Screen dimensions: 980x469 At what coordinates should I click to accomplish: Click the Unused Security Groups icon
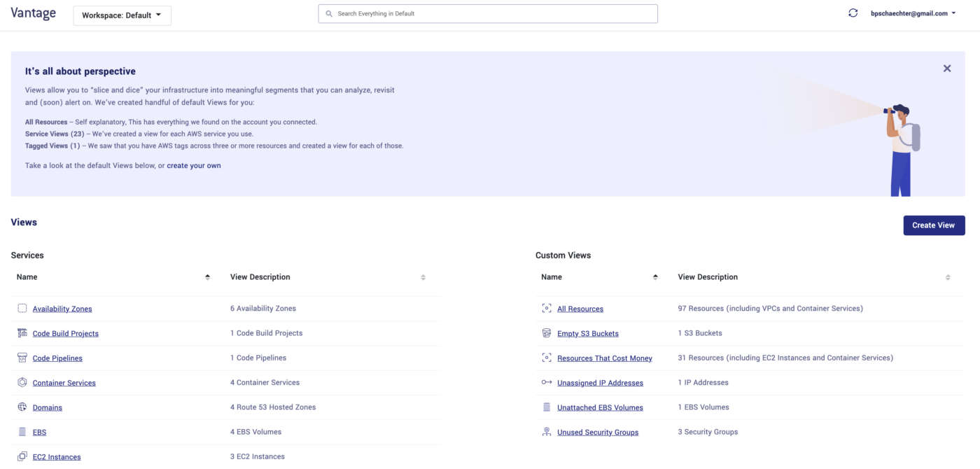[547, 432]
